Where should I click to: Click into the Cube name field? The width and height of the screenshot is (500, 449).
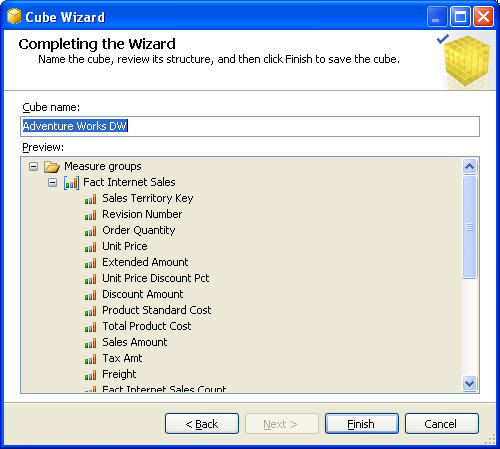pos(250,126)
